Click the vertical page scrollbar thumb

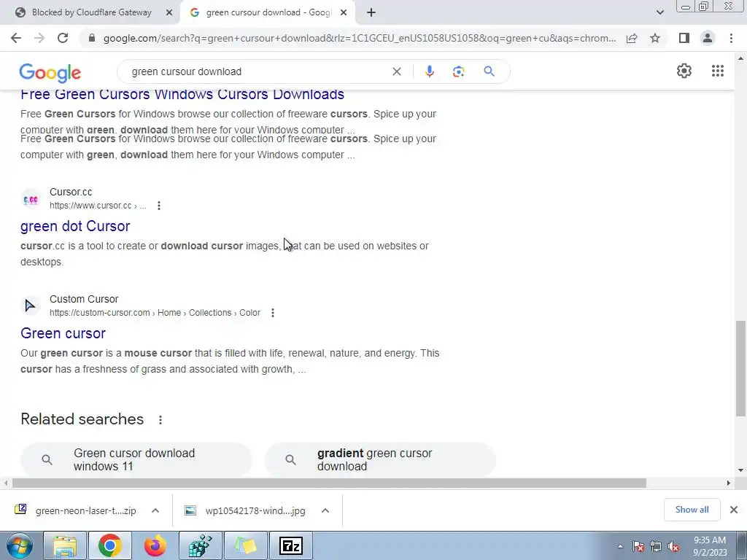(740, 368)
